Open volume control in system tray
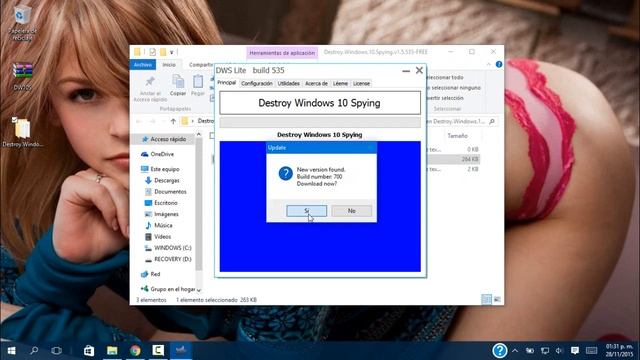Image resolution: width=640 pixels, height=360 pixels. coord(560,351)
